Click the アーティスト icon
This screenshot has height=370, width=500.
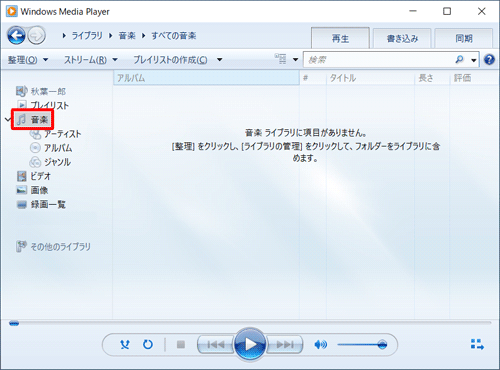click(35, 134)
